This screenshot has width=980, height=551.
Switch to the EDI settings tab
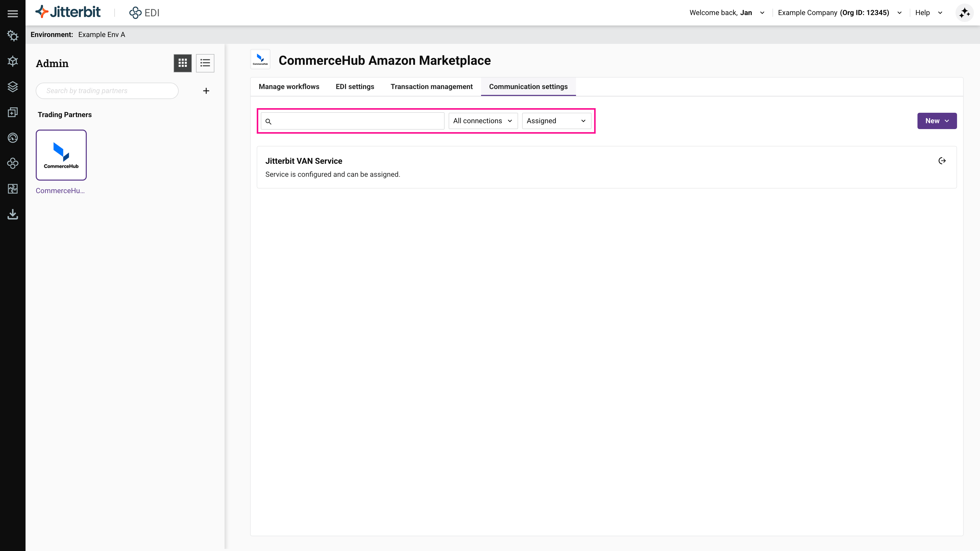pyautogui.click(x=354, y=87)
